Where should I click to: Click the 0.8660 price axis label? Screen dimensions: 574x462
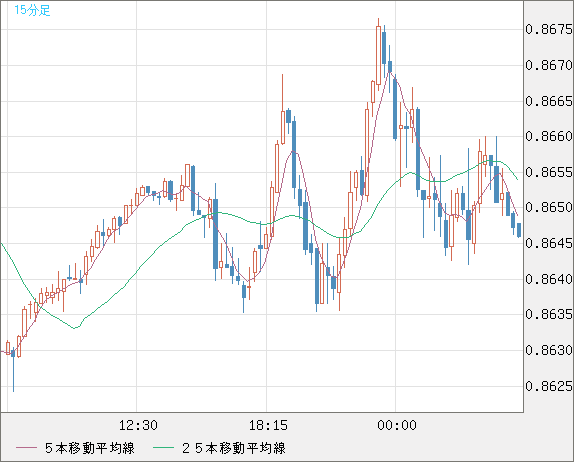click(x=549, y=137)
